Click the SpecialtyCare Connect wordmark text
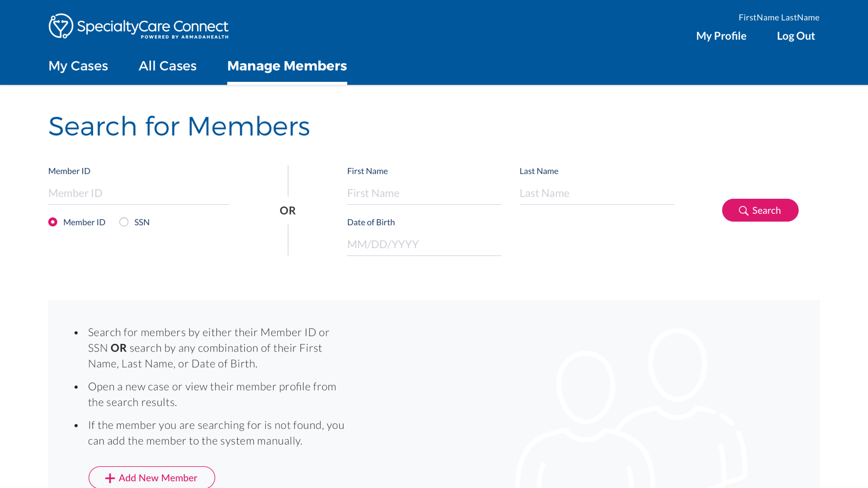 153,27
